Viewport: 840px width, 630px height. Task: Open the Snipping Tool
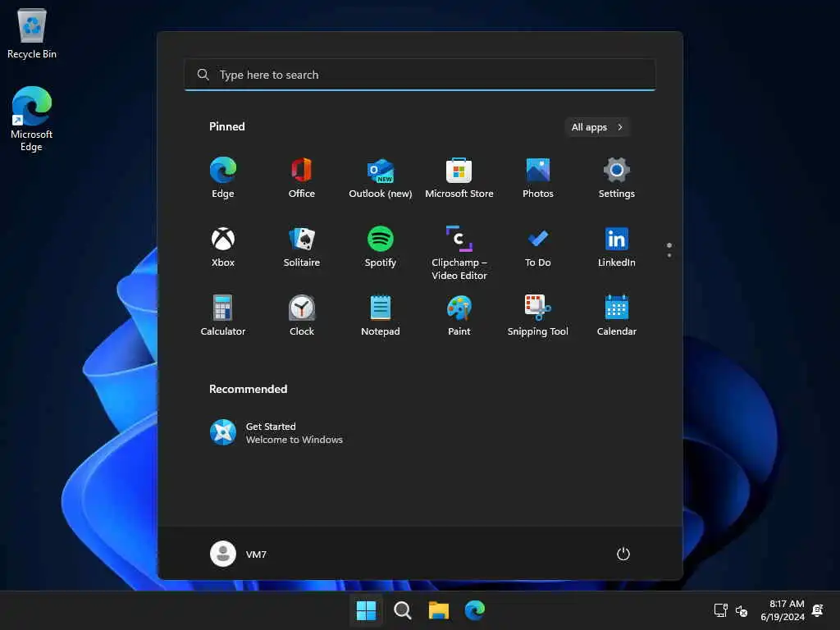click(x=538, y=316)
